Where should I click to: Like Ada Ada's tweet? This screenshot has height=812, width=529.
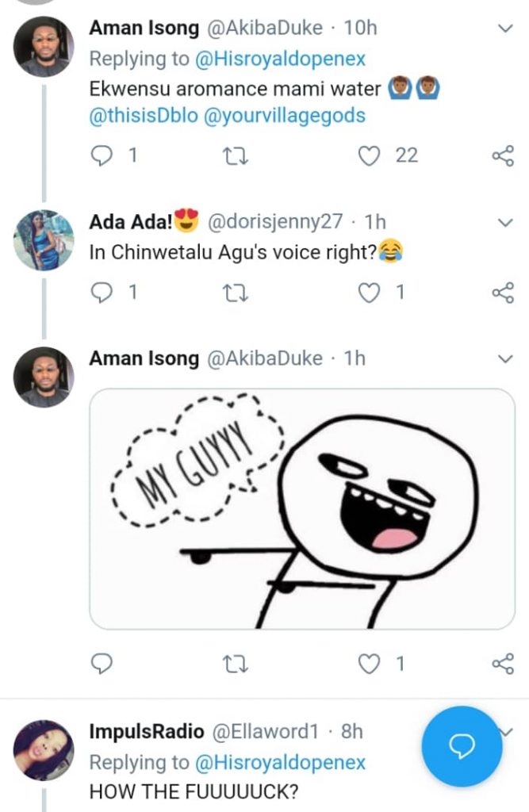pyautogui.click(x=370, y=293)
